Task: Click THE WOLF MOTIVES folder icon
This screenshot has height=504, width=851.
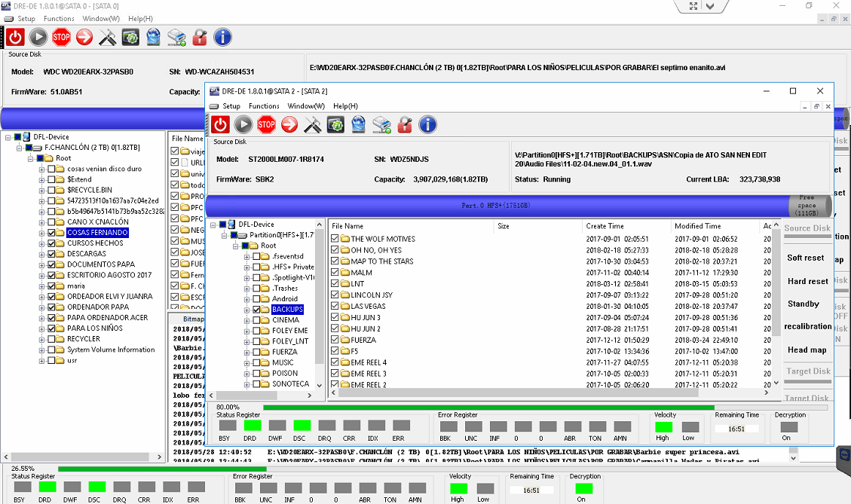Action: 344,239
